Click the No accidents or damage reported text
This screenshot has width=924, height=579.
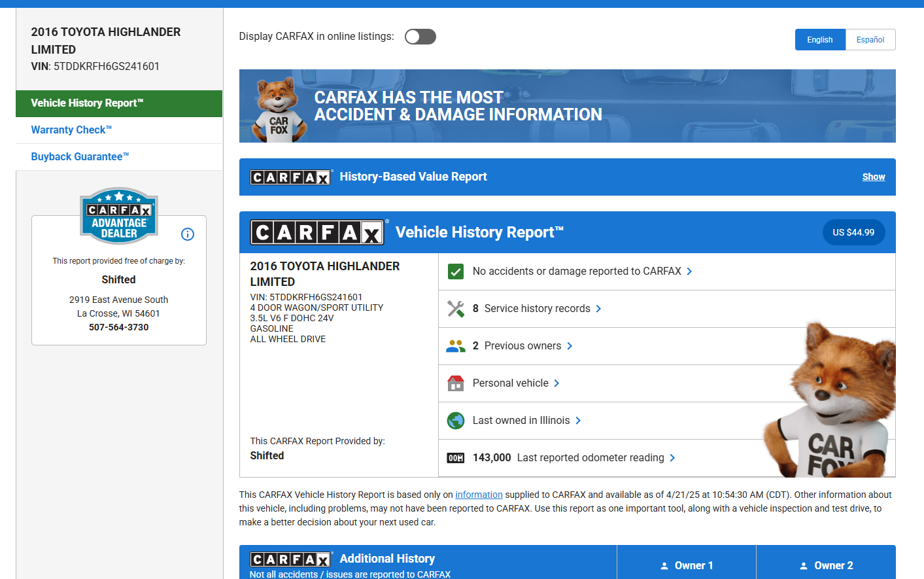(577, 272)
